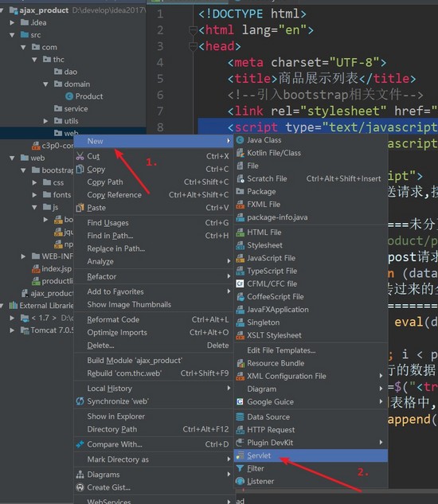Choose Edit File Templates... entry

click(x=311, y=350)
